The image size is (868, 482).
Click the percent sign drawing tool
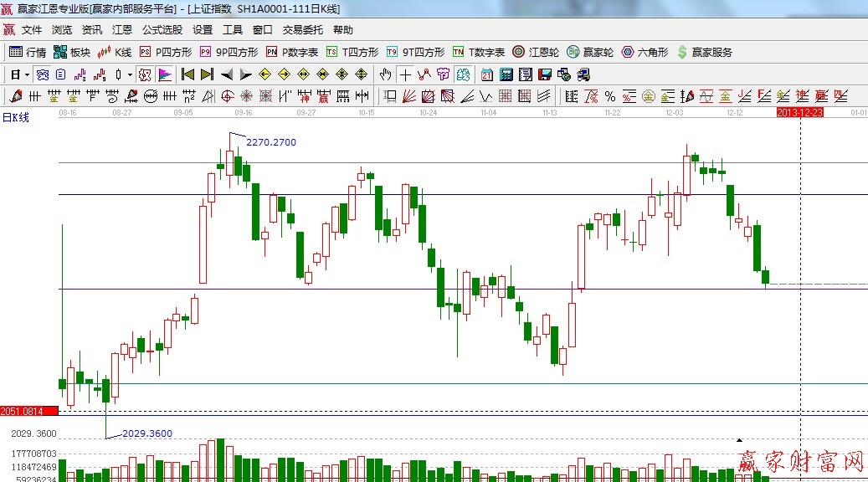coord(610,96)
